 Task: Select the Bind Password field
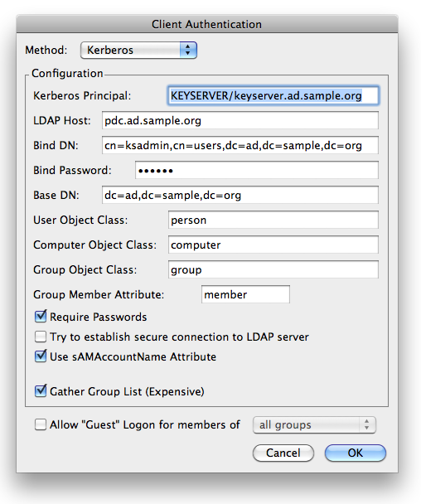(257, 171)
